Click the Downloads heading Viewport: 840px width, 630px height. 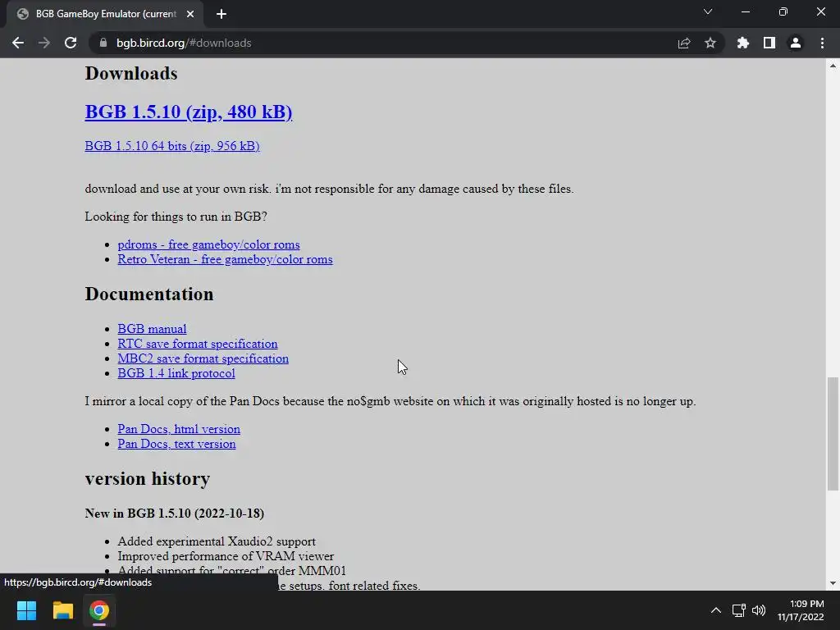131,73
